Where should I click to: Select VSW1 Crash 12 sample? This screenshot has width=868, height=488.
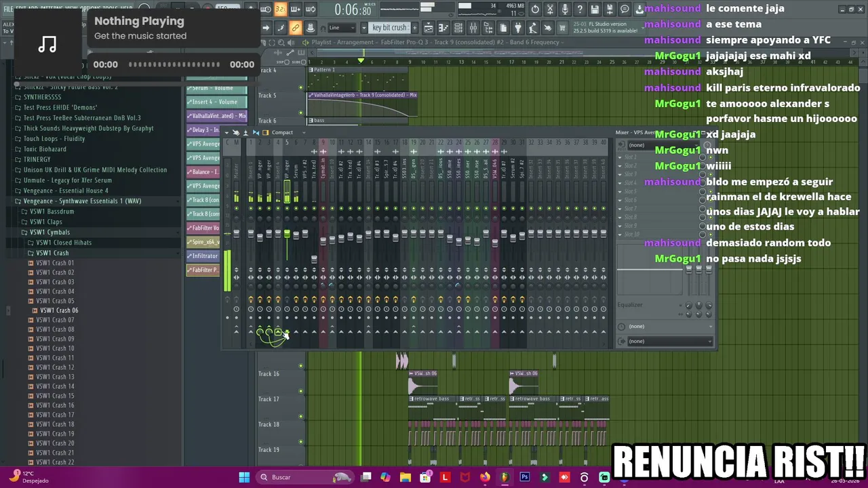55,367
